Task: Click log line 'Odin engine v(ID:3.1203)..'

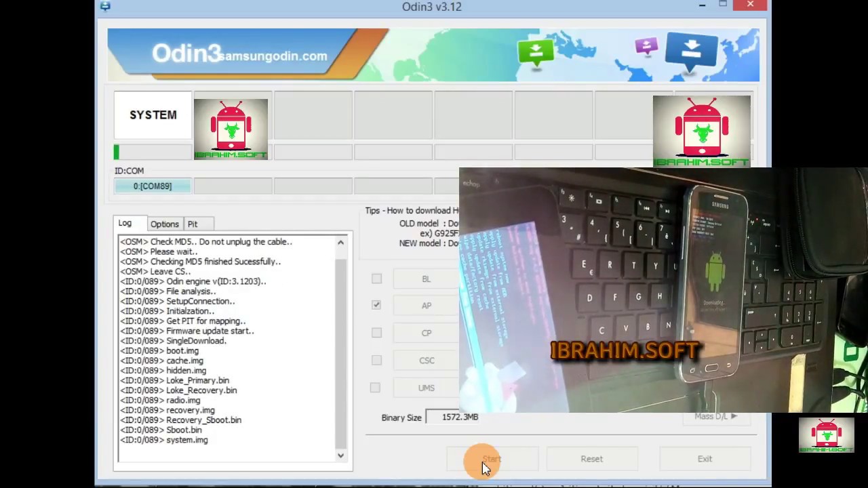Action: tap(193, 281)
